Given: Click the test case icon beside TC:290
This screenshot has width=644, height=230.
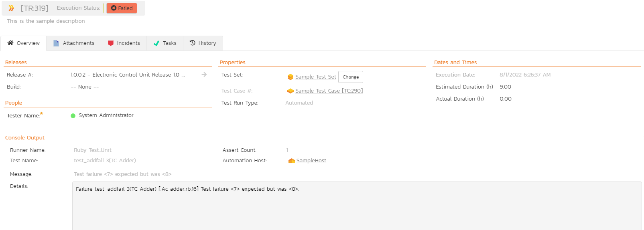Looking at the screenshot, I should pos(291,91).
